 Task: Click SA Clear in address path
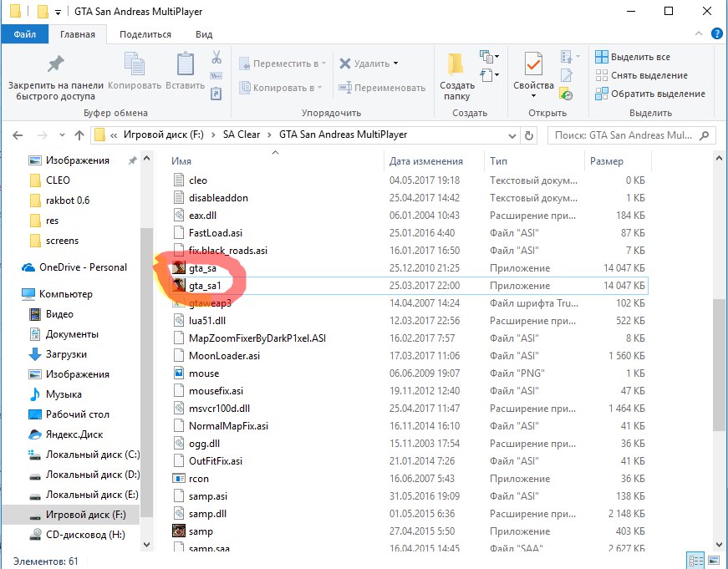[x=242, y=135]
